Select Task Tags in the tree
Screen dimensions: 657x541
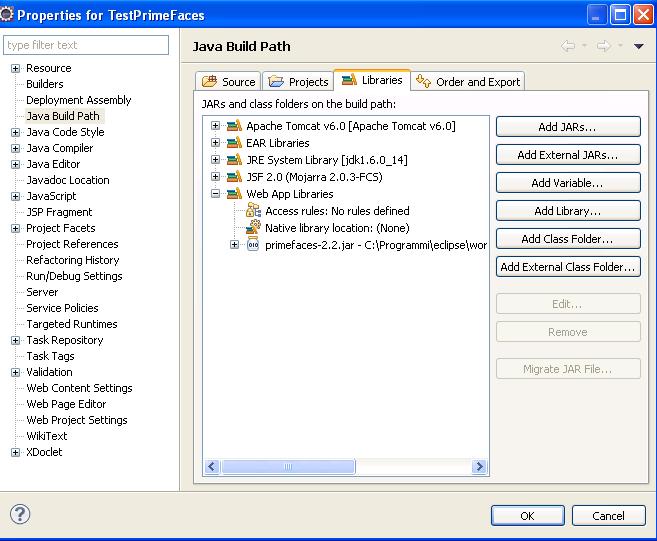click(x=50, y=356)
